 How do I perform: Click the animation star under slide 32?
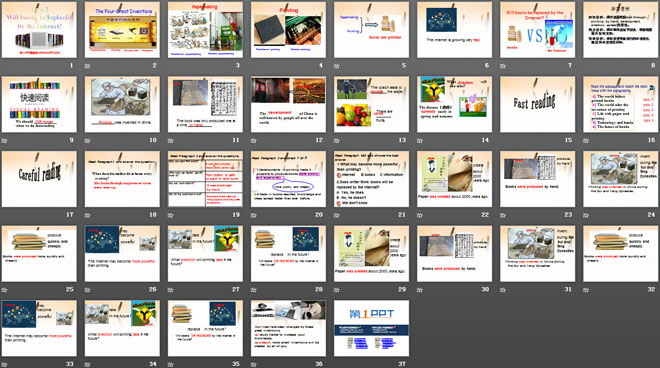click(x=586, y=289)
